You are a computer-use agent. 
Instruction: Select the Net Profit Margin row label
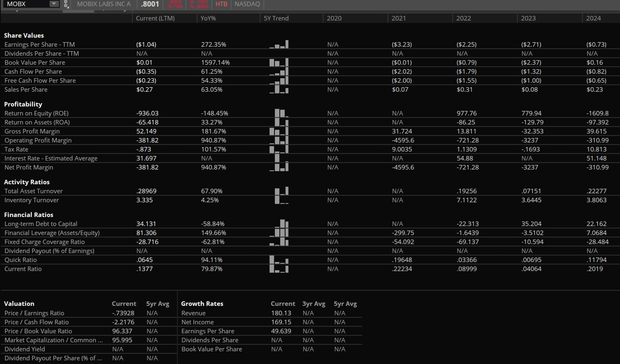[x=29, y=167]
